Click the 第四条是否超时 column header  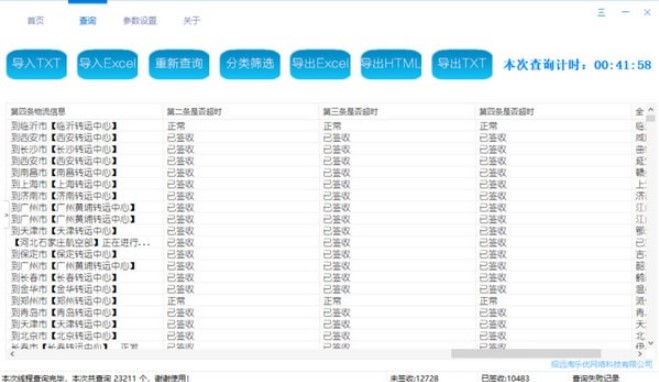553,111
